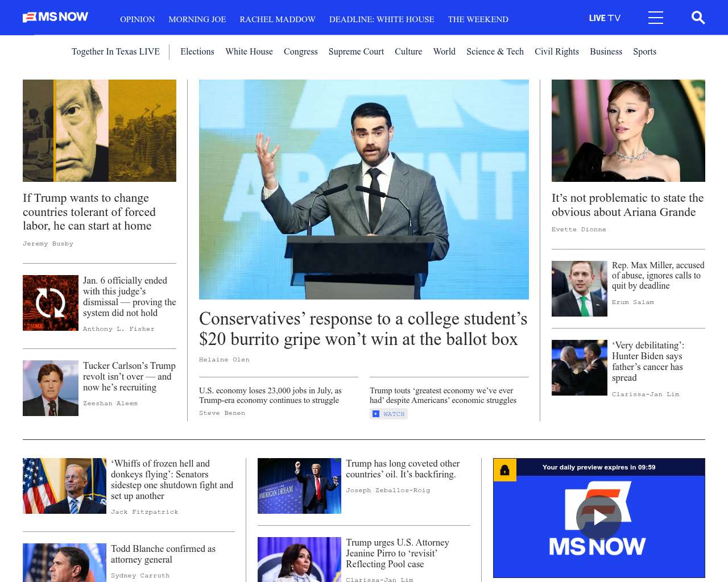Open the Supreme Court section
Viewport: 728px width, 582px height.
click(x=356, y=52)
